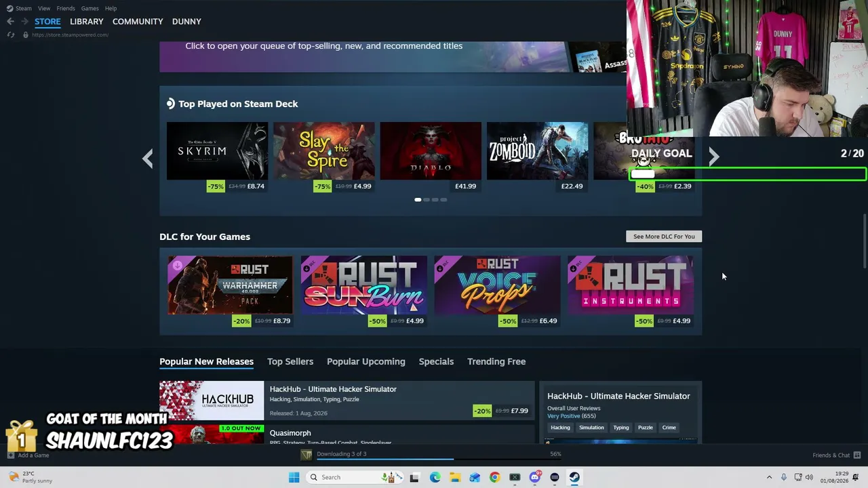
Task: Reload the store page with the refresh icon
Action: coord(10,35)
